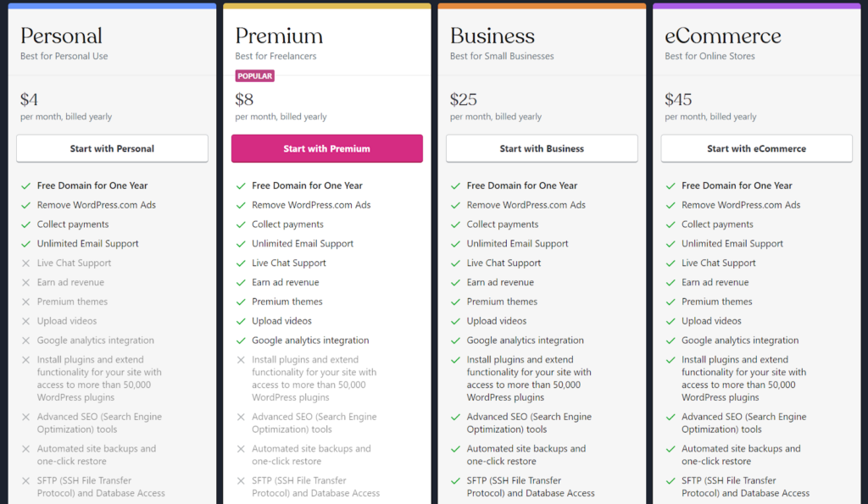Viewport: 868px width, 504px height.
Task: Click checkmark beside eCommerce Automated site backups
Action: 670,449
